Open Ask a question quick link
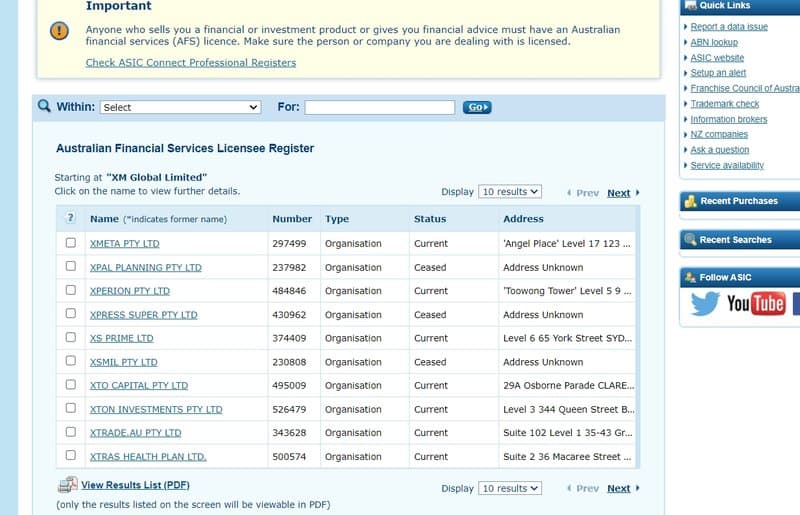Viewport: 800px width, 515px height. (x=719, y=150)
